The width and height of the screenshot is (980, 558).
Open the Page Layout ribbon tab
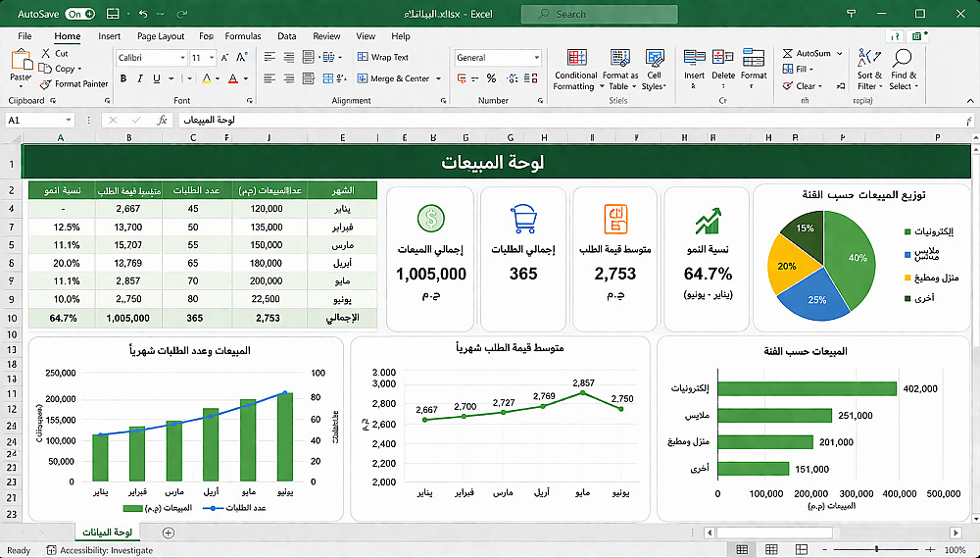pyautogui.click(x=161, y=36)
